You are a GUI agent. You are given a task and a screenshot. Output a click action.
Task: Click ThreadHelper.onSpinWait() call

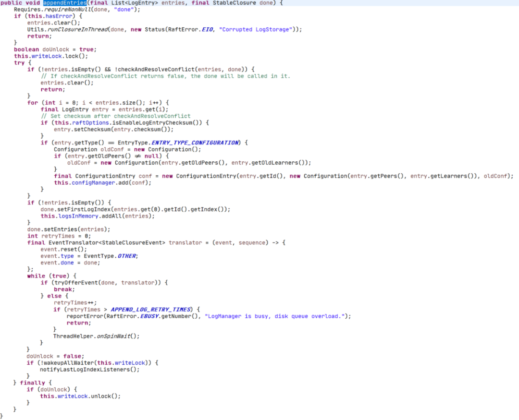pos(96,336)
